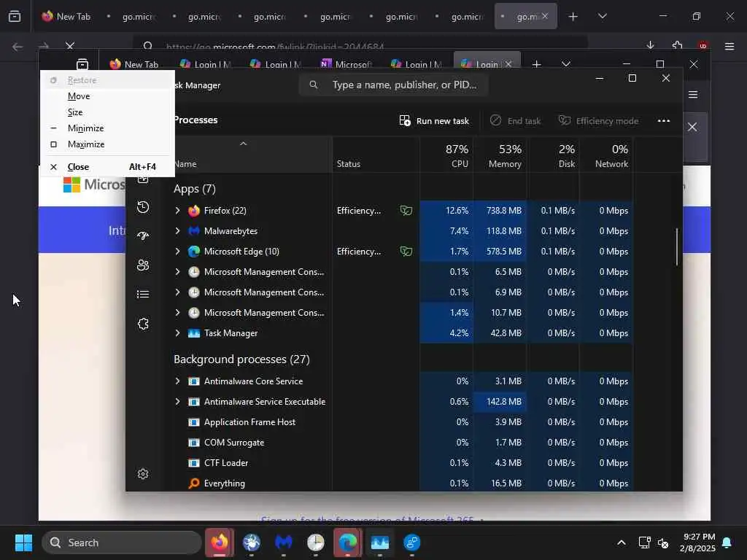Expand the Malwarebytes process group
This screenshot has width=747, height=560.
pyautogui.click(x=178, y=231)
